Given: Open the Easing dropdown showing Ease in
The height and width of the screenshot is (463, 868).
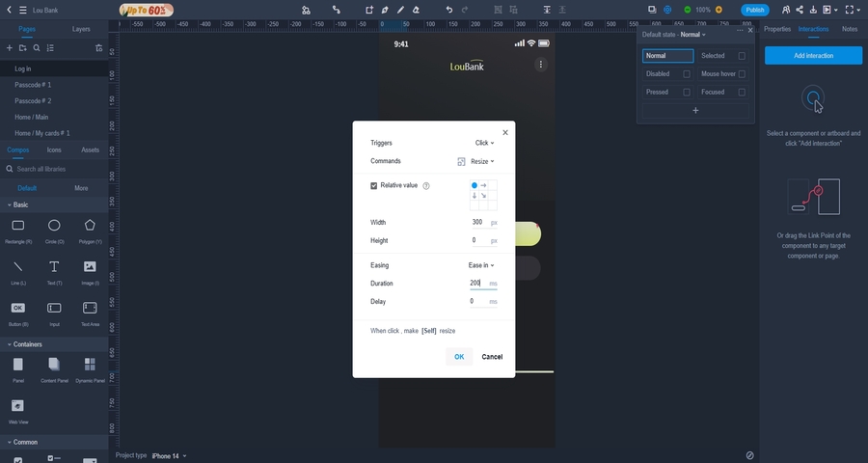Looking at the screenshot, I should pos(480,265).
